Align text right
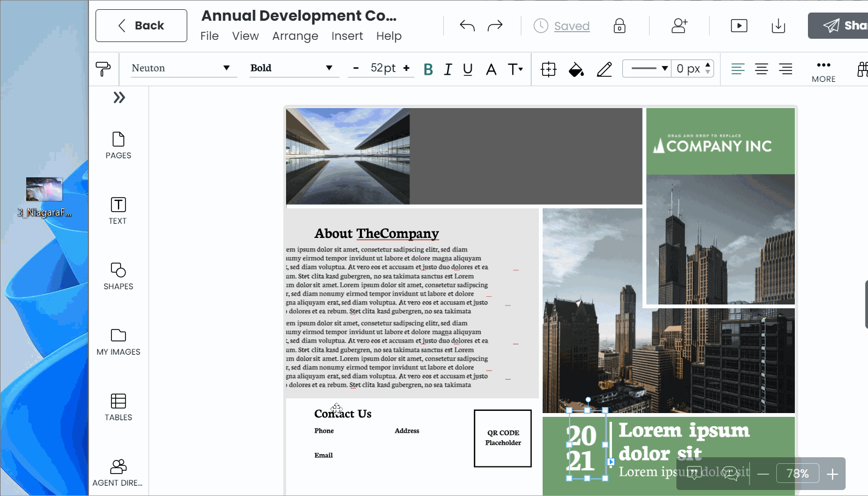Image resolution: width=868 pixels, height=496 pixels. [786, 69]
